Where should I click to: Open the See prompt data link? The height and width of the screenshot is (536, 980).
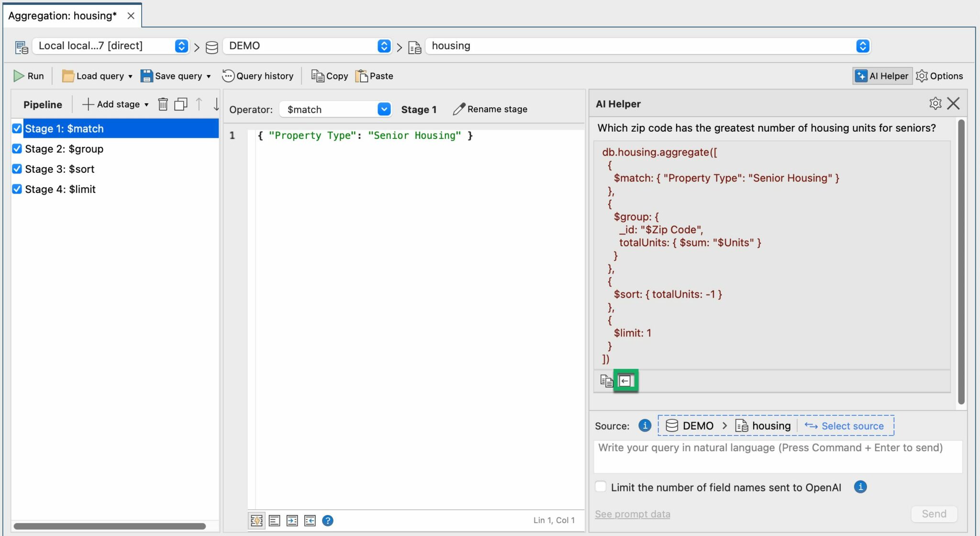pos(632,514)
